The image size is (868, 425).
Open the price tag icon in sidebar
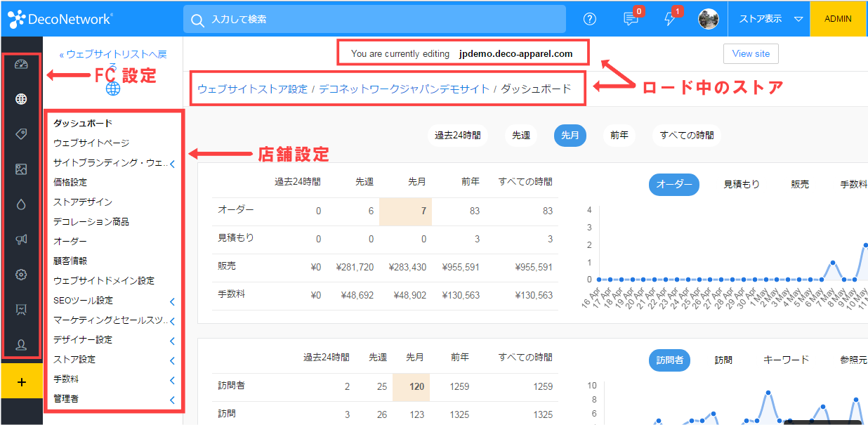pos(21,134)
